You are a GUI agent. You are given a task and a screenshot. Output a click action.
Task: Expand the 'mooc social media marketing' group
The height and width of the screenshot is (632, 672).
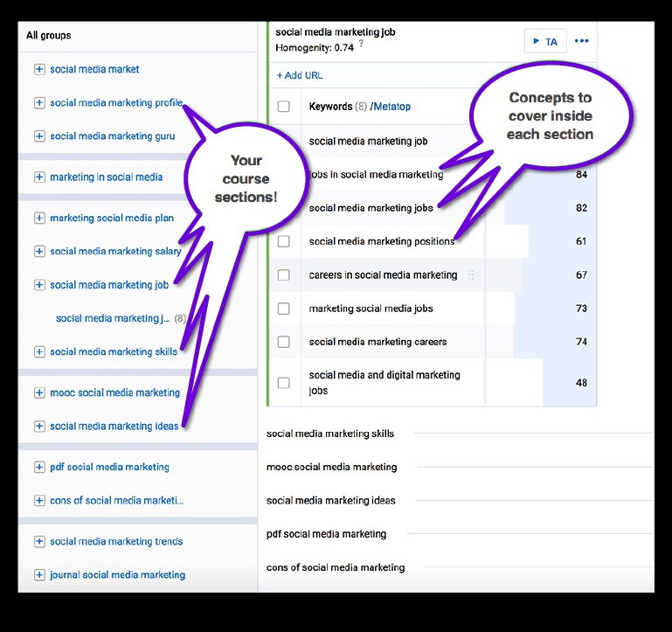coord(39,392)
